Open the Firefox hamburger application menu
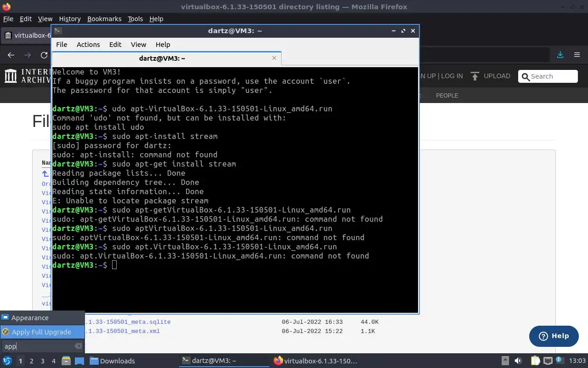 577,55
